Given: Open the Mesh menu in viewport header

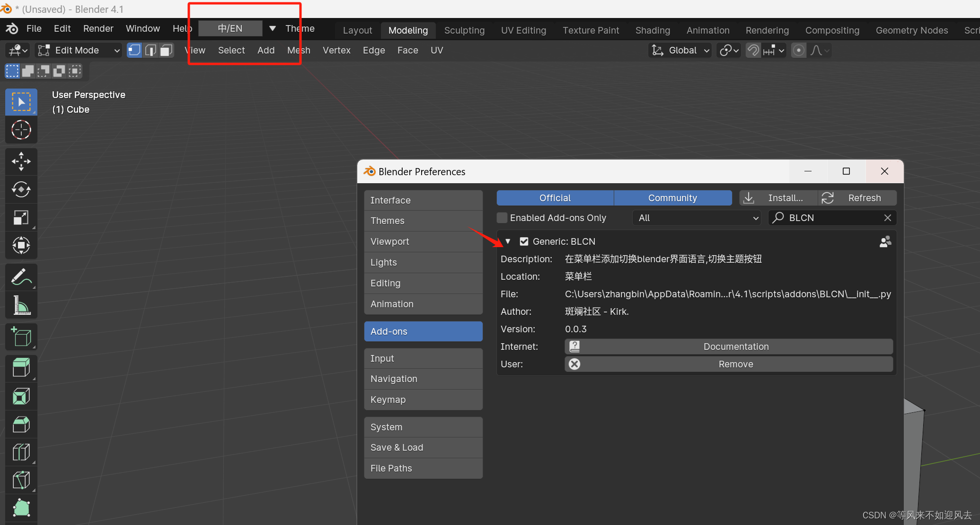Looking at the screenshot, I should [x=299, y=50].
